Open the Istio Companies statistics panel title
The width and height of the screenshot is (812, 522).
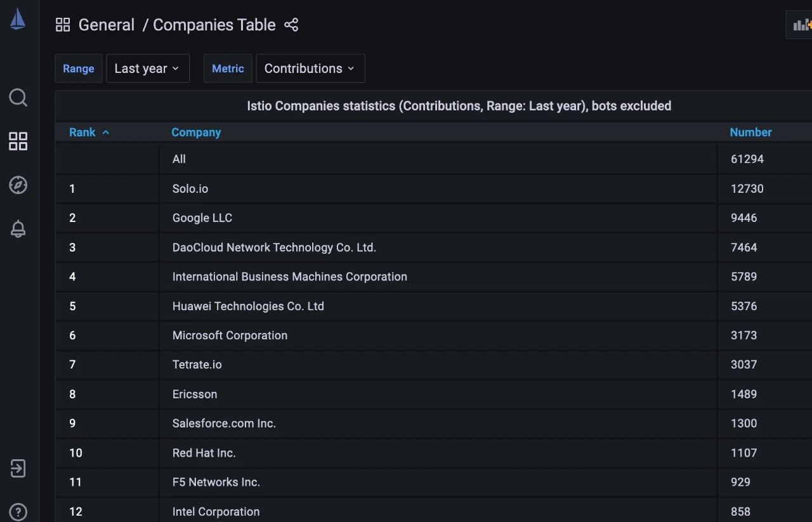459,106
